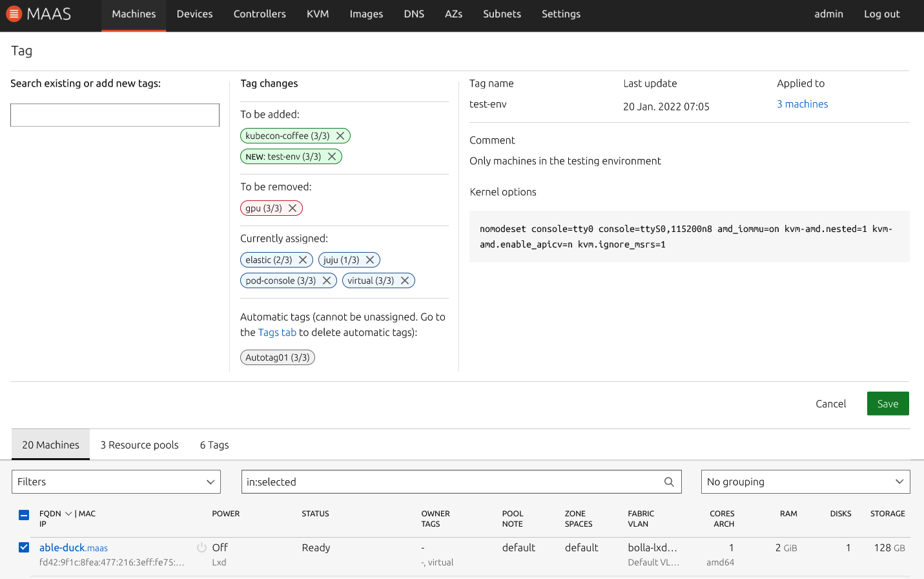The width and height of the screenshot is (924, 579).
Task: Open the 3 machines link
Action: point(802,104)
